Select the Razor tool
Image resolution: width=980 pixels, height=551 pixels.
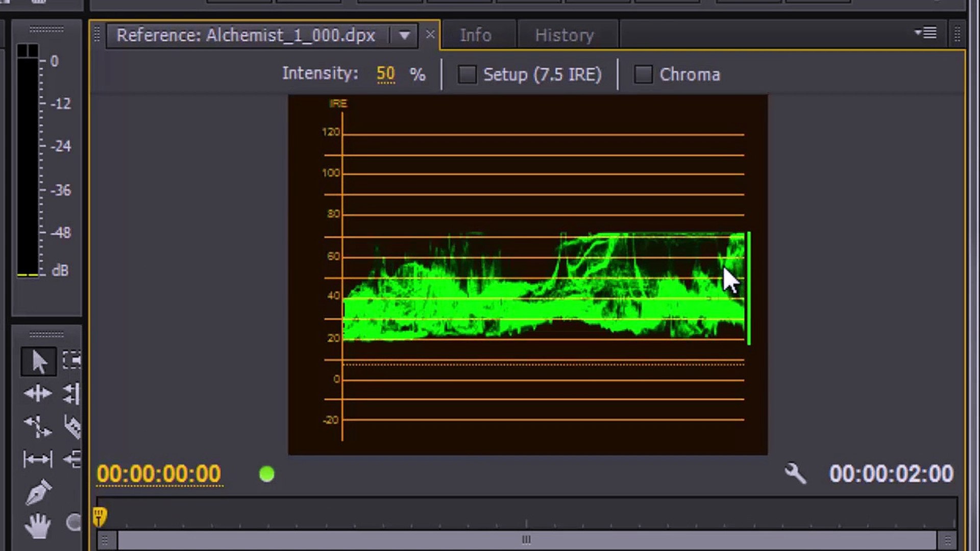[x=73, y=428]
